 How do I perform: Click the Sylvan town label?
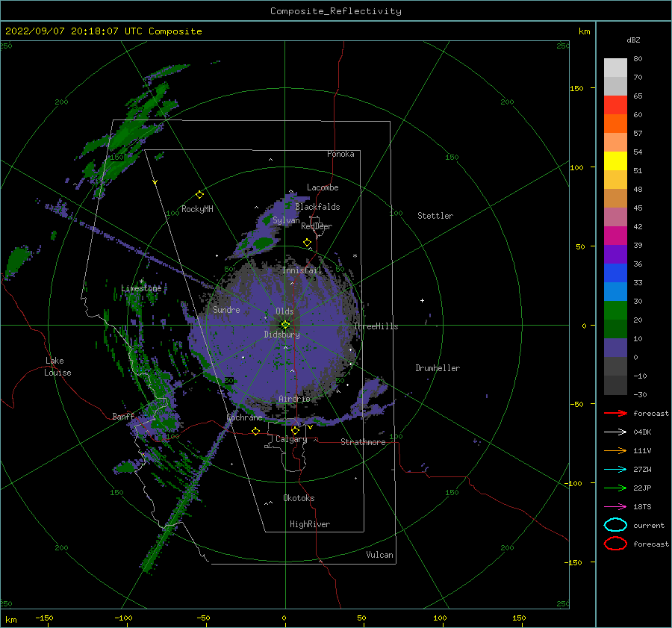pos(286,220)
